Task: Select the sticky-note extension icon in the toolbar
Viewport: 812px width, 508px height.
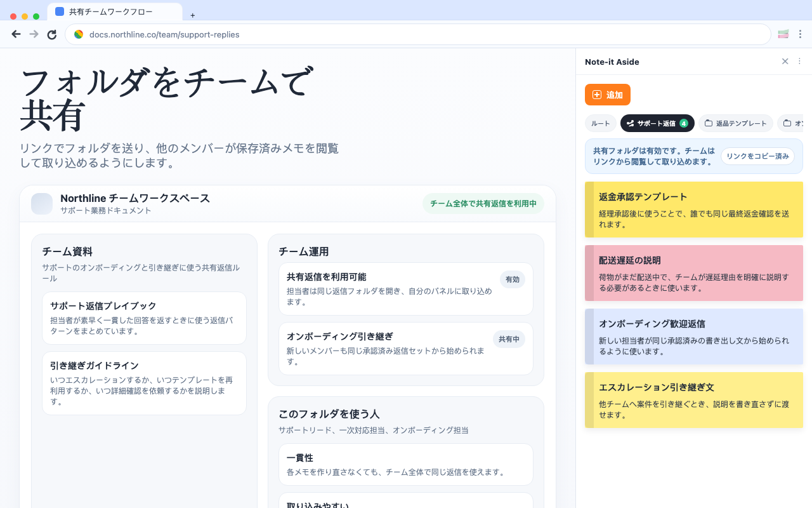Action: point(783,34)
